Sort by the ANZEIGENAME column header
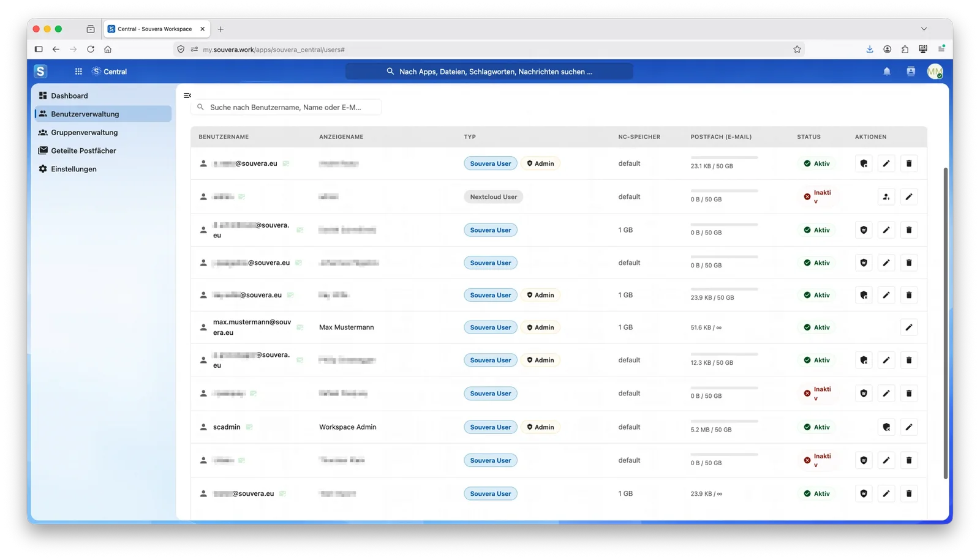The width and height of the screenshot is (980, 560). pos(341,137)
